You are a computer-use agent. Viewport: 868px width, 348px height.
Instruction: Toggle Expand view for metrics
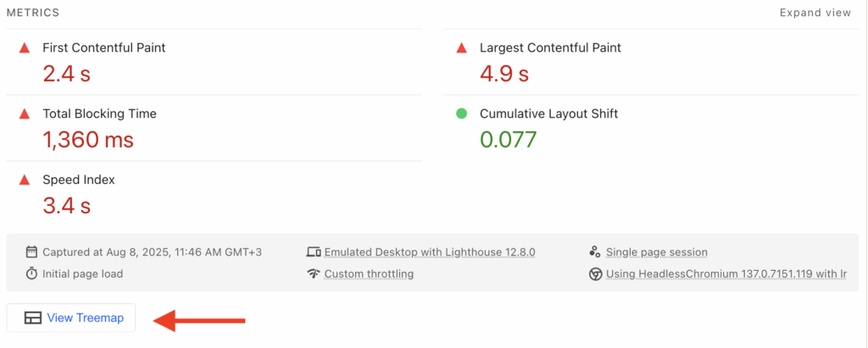(815, 13)
